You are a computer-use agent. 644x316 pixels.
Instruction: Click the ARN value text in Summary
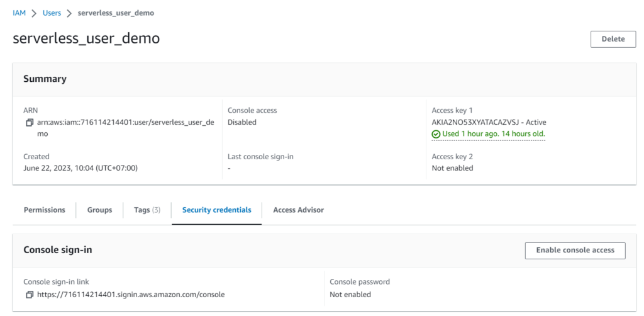125,122
